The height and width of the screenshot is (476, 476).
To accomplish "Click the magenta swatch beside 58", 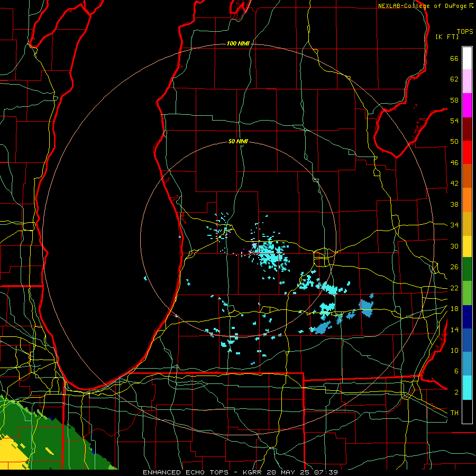I will pyautogui.click(x=467, y=105).
